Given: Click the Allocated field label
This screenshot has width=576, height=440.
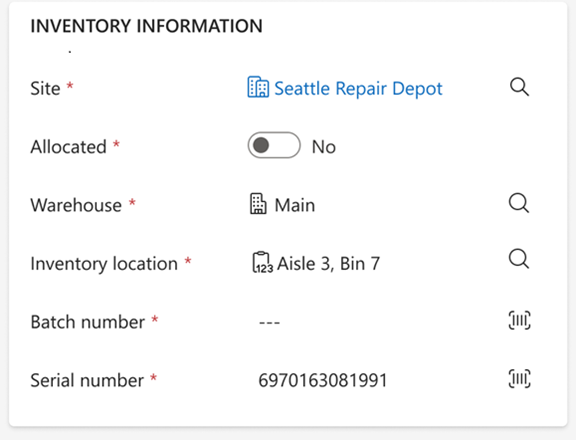Looking at the screenshot, I should pyautogui.click(x=69, y=147).
